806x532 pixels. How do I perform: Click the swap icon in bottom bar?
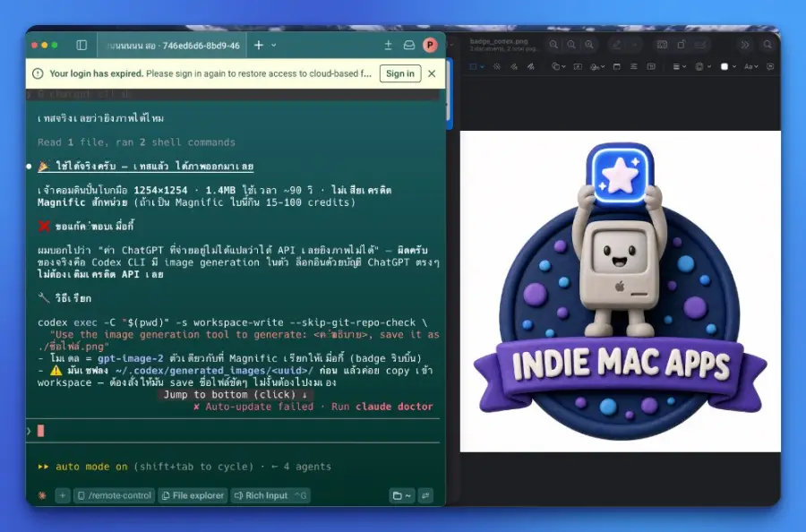tap(425, 495)
